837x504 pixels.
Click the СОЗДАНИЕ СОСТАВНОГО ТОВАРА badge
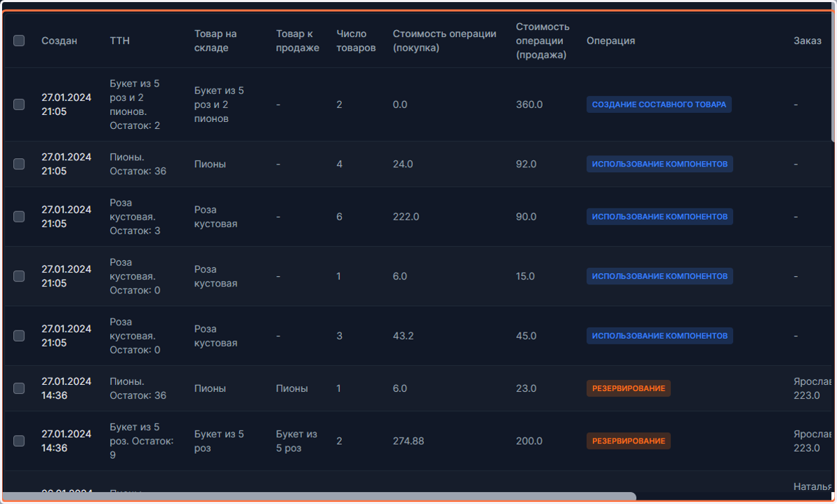659,105
